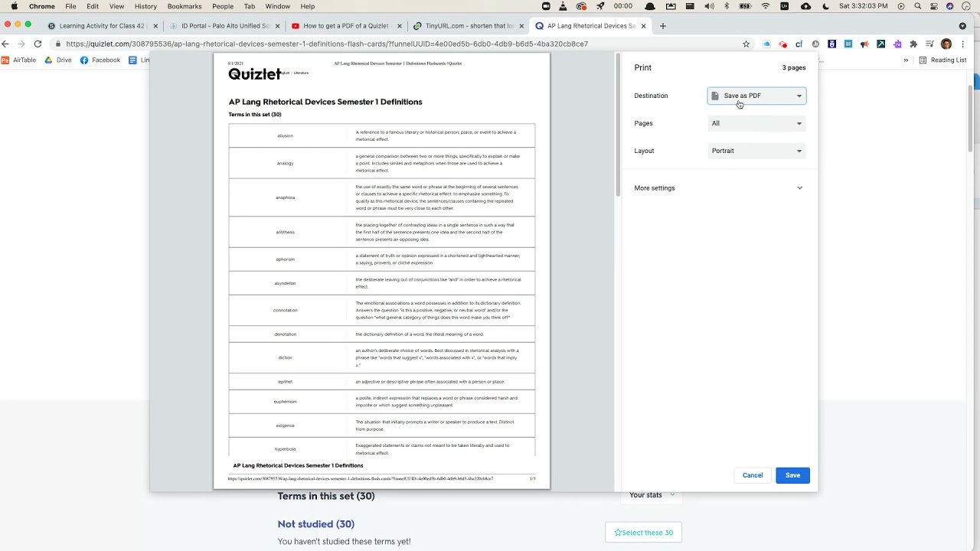
Task: Open the Chrome three-dot menu
Action: click(962, 44)
